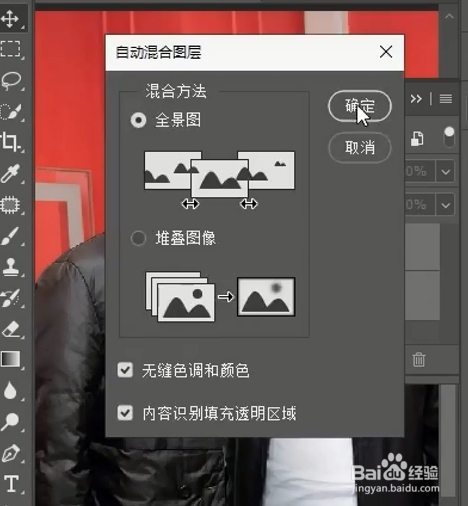Select the Eraser tool
The image size is (468, 506).
[11, 329]
